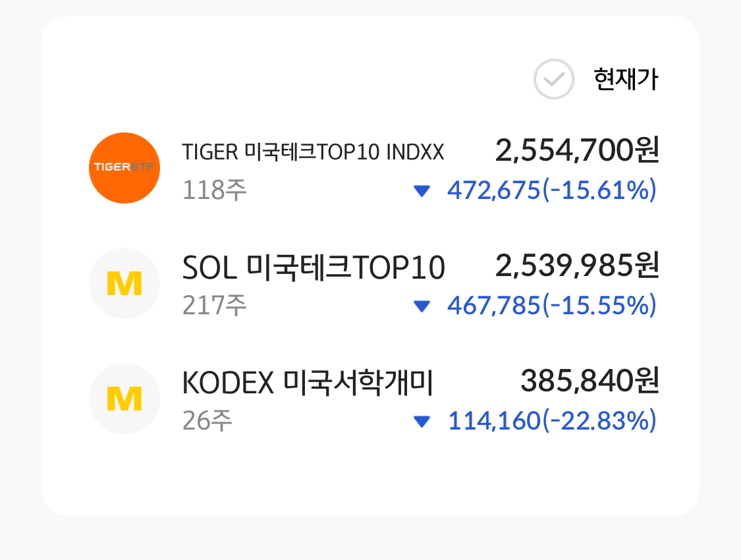The width and height of the screenshot is (741, 560).
Task: Select the 2,554,700원 valuation amount
Action: [577, 150]
